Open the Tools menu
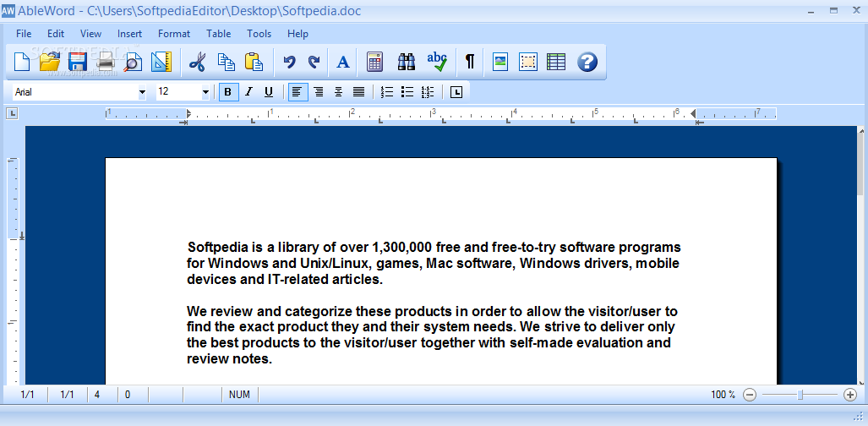 tap(259, 34)
